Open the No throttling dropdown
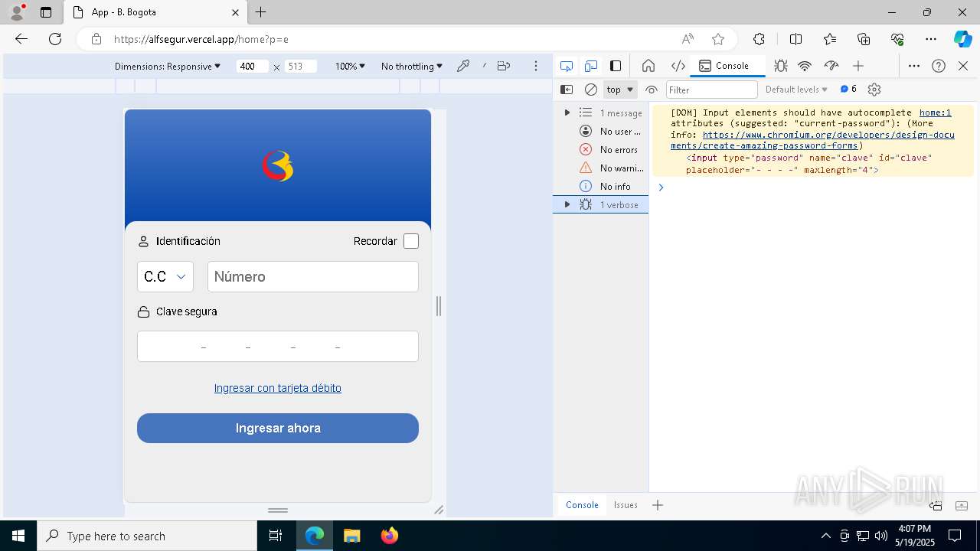The image size is (980, 551). coord(412,67)
